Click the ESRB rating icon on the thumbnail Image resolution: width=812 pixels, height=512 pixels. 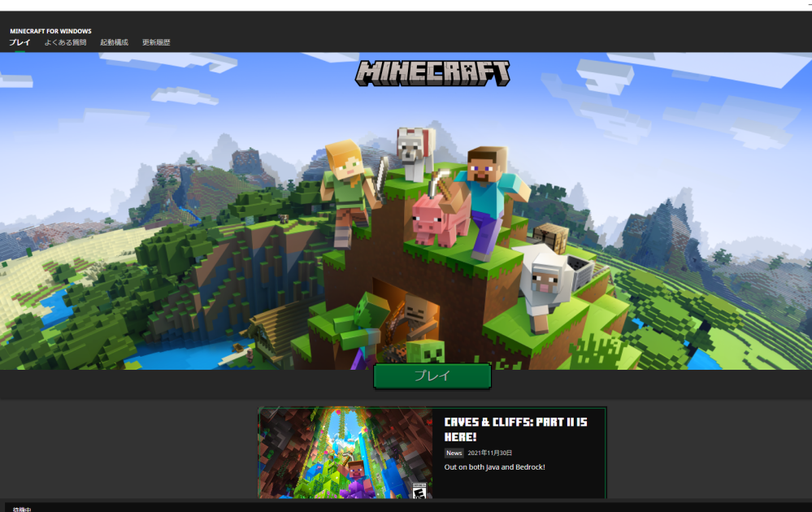419,490
